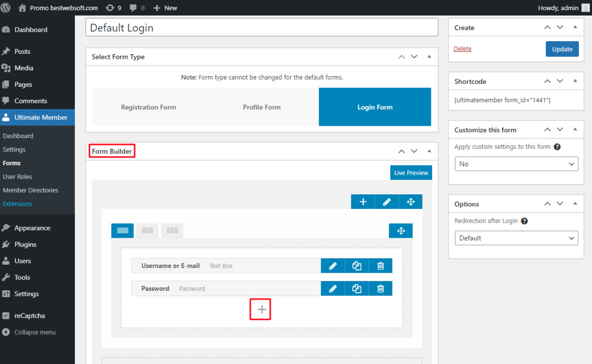Collapse the Shortcode panel
The height and width of the screenshot is (364, 592).
pos(575,81)
